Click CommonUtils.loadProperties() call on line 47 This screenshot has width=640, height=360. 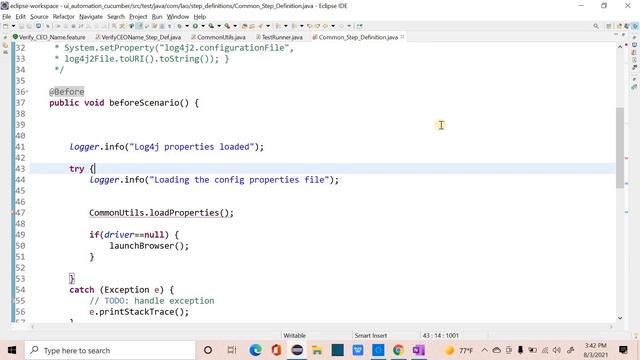click(161, 213)
